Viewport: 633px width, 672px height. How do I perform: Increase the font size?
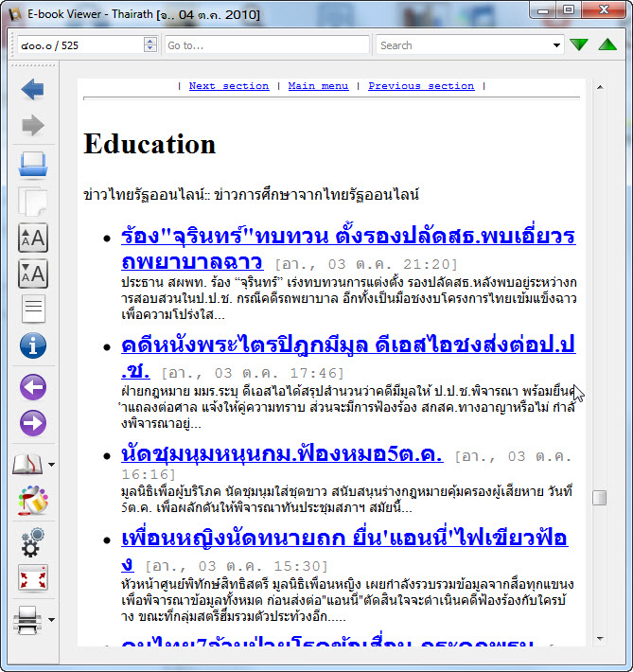(32, 238)
